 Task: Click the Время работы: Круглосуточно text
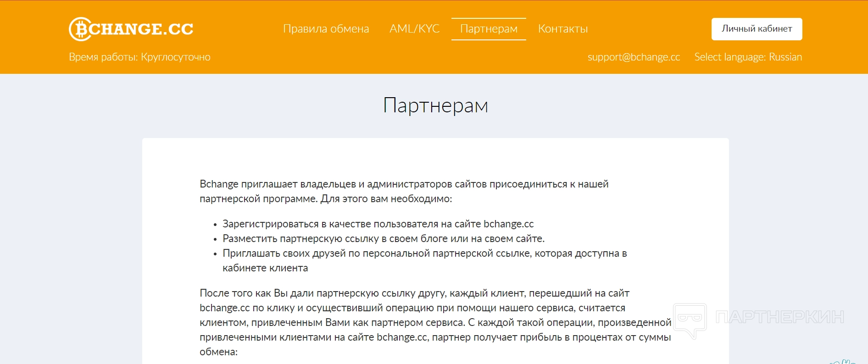tap(139, 57)
